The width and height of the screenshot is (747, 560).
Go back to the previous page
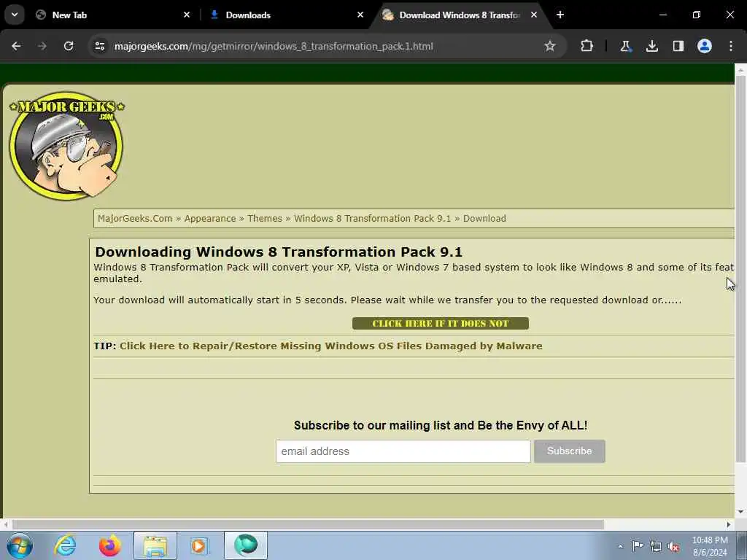16,46
